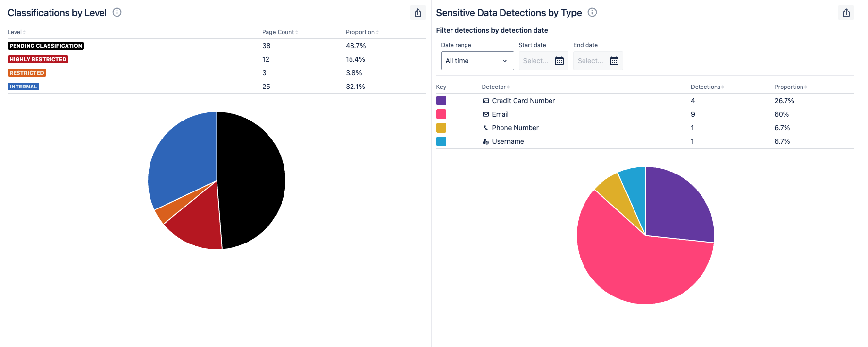
Task: Open the Start date calendar icon
Action: click(559, 61)
